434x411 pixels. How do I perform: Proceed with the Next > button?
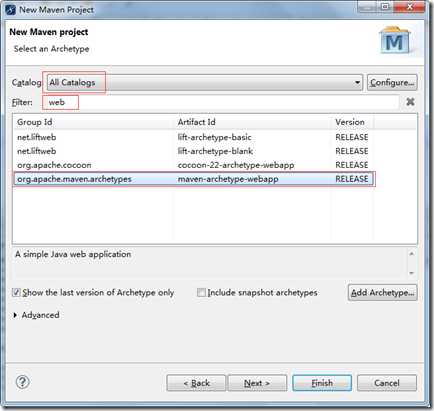click(257, 383)
